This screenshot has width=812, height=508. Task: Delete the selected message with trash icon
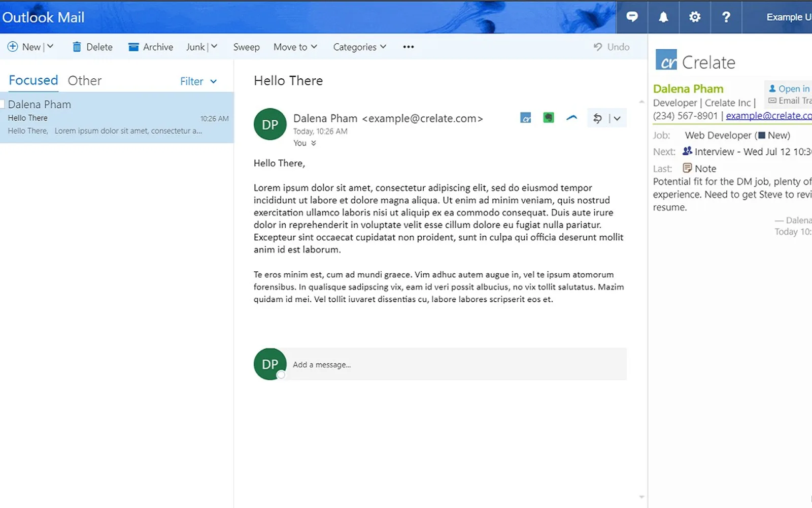[x=77, y=47]
